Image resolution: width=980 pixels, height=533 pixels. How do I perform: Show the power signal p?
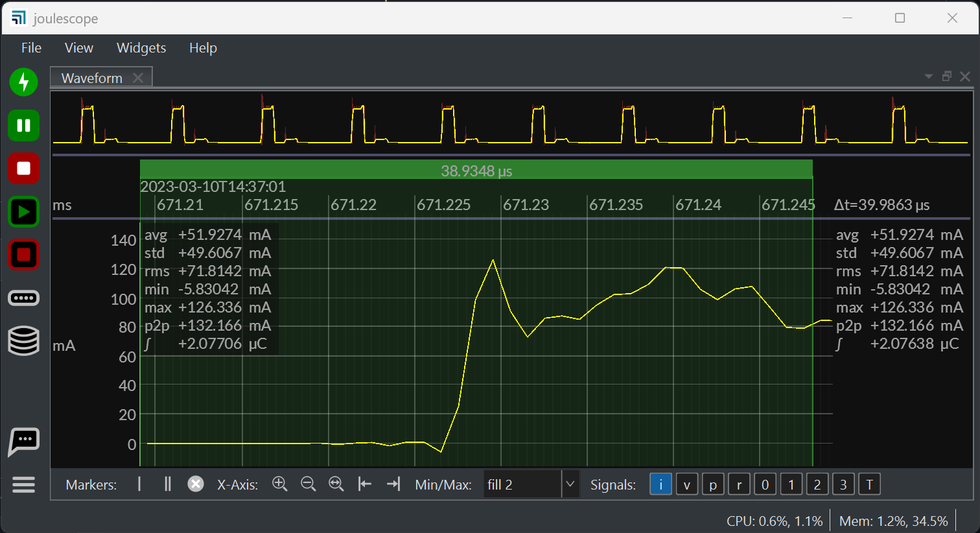coord(712,484)
